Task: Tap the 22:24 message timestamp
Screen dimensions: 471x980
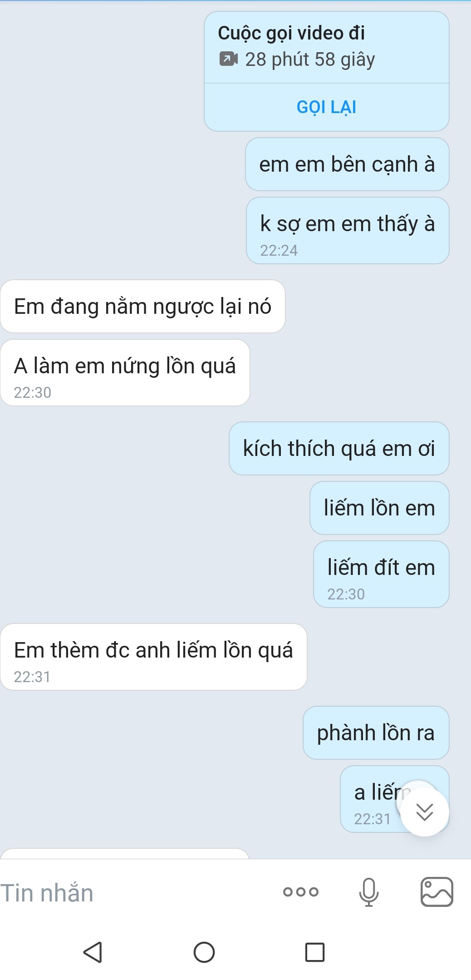Action: point(279,250)
